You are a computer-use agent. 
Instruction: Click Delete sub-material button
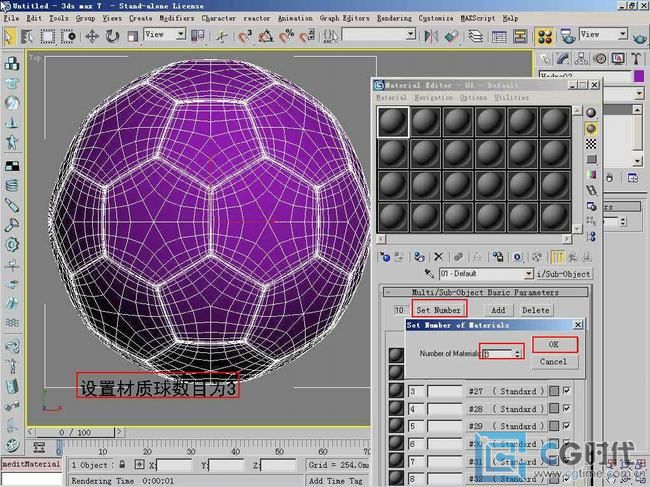[536, 310]
